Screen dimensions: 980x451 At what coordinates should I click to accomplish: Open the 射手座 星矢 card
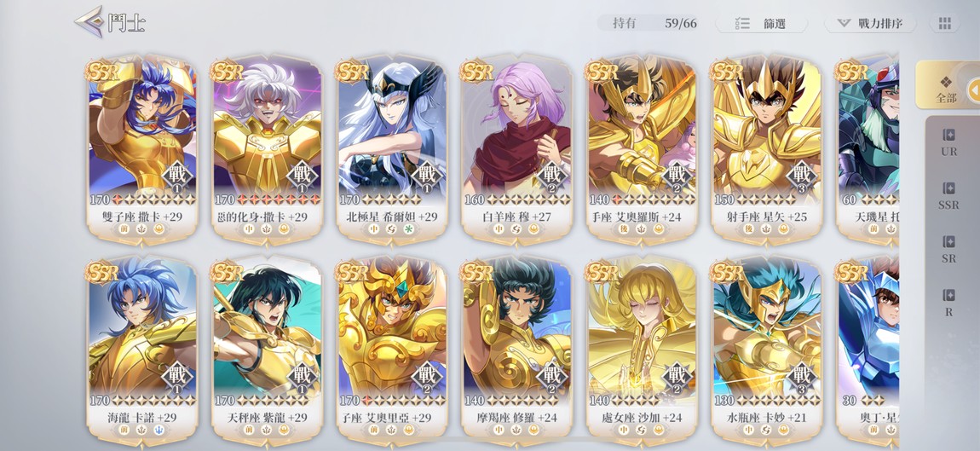click(x=767, y=149)
